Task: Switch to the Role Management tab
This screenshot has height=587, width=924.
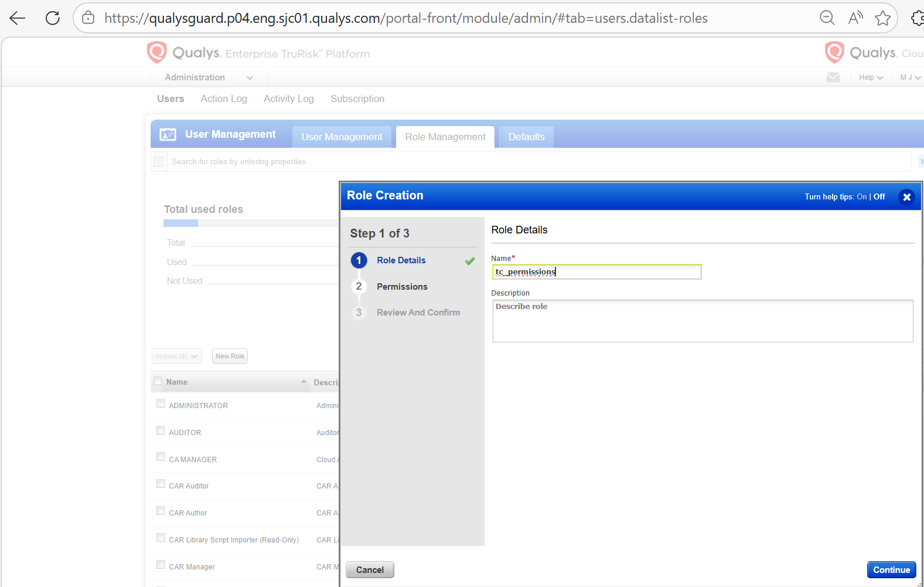Action: click(x=445, y=137)
